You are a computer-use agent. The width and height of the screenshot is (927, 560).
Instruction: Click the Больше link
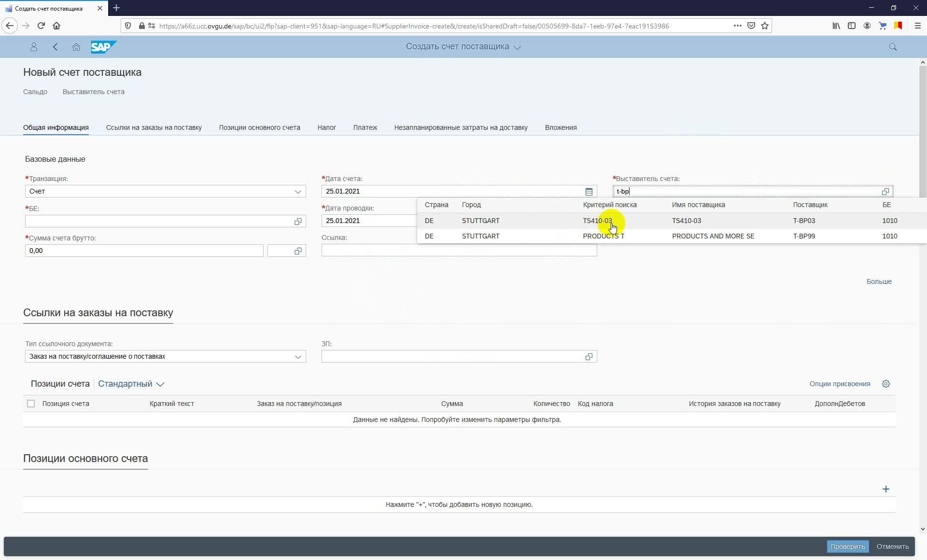pos(879,281)
